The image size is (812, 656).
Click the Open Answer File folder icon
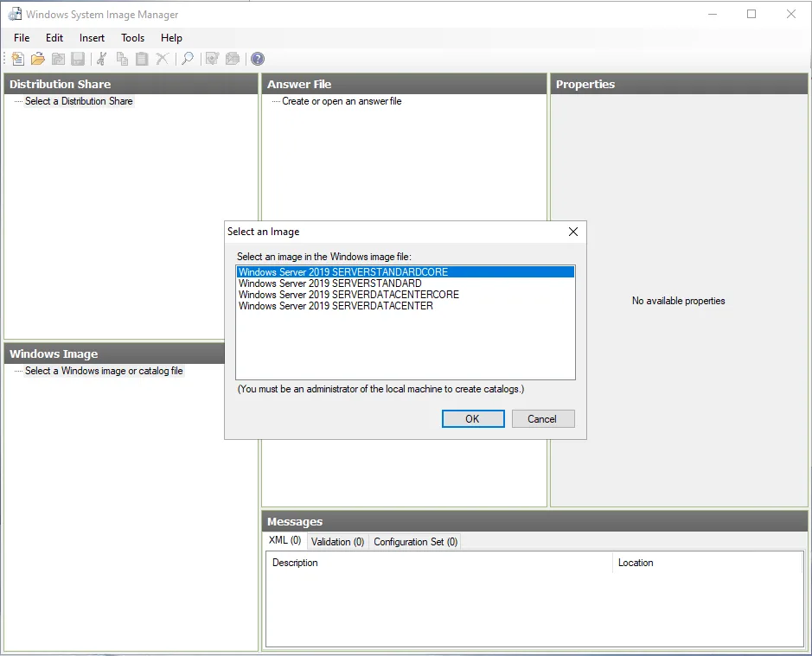(x=38, y=59)
